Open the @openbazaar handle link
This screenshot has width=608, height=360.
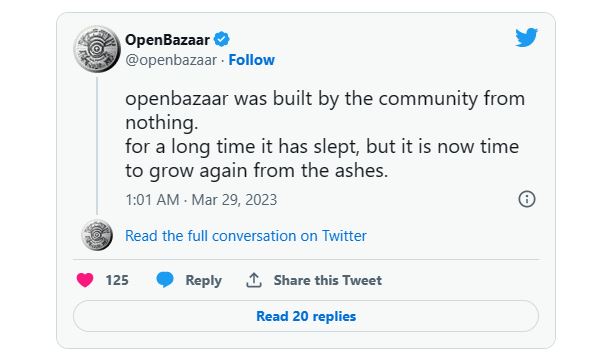171,60
